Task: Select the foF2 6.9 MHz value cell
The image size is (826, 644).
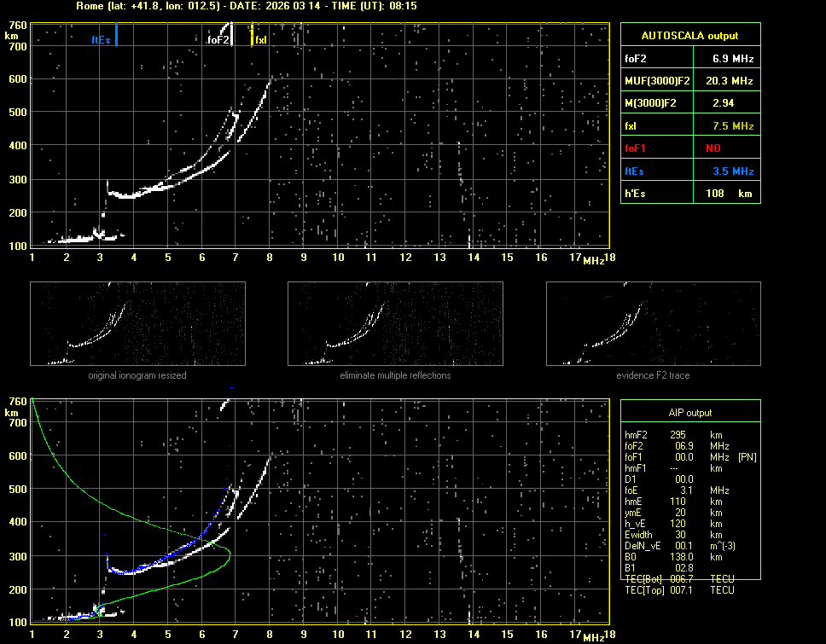Action: tap(724, 59)
